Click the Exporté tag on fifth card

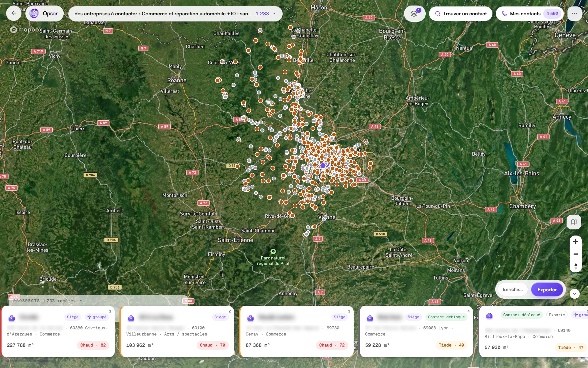(557, 315)
